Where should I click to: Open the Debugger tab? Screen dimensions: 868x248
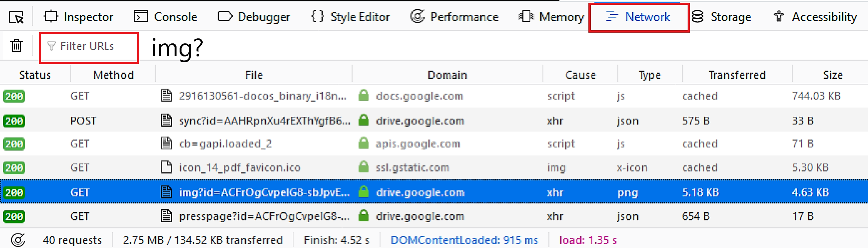[x=253, y=17]
